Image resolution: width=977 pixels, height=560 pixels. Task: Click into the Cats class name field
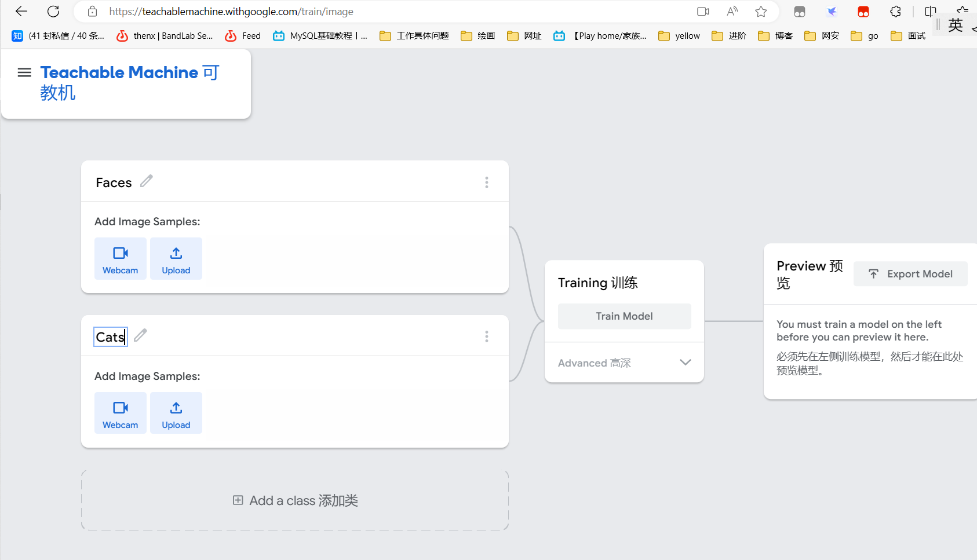(110, 337)
